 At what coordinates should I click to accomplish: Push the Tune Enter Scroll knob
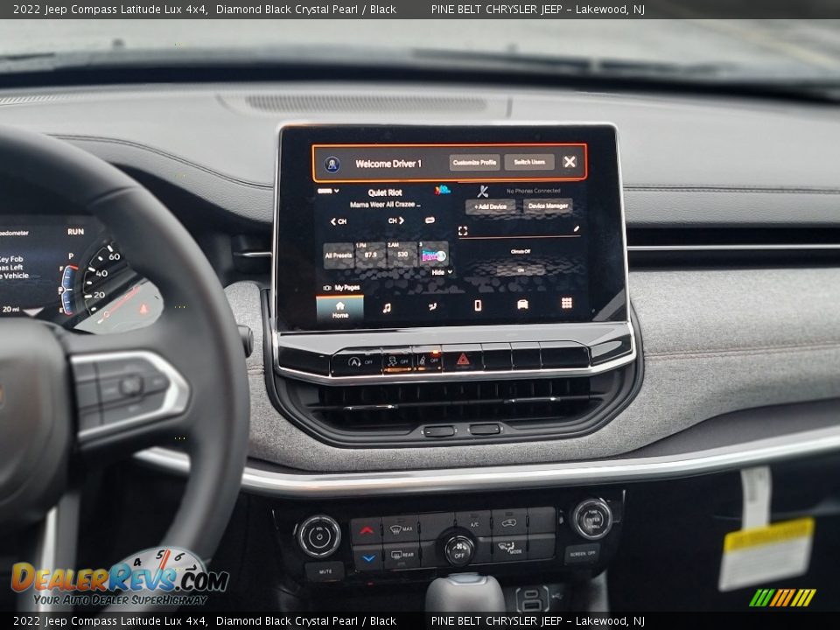point(592,519)
